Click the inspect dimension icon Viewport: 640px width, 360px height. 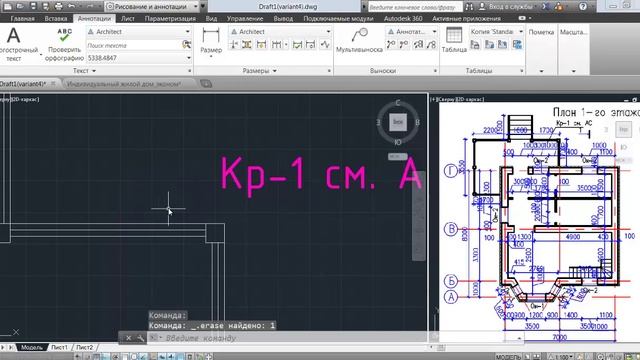[298, 44]
